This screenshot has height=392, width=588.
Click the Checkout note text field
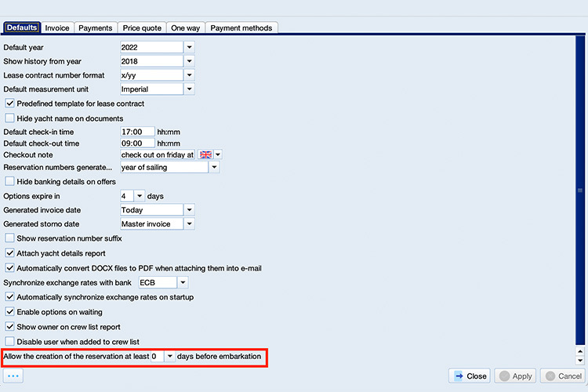pos(157,155)
